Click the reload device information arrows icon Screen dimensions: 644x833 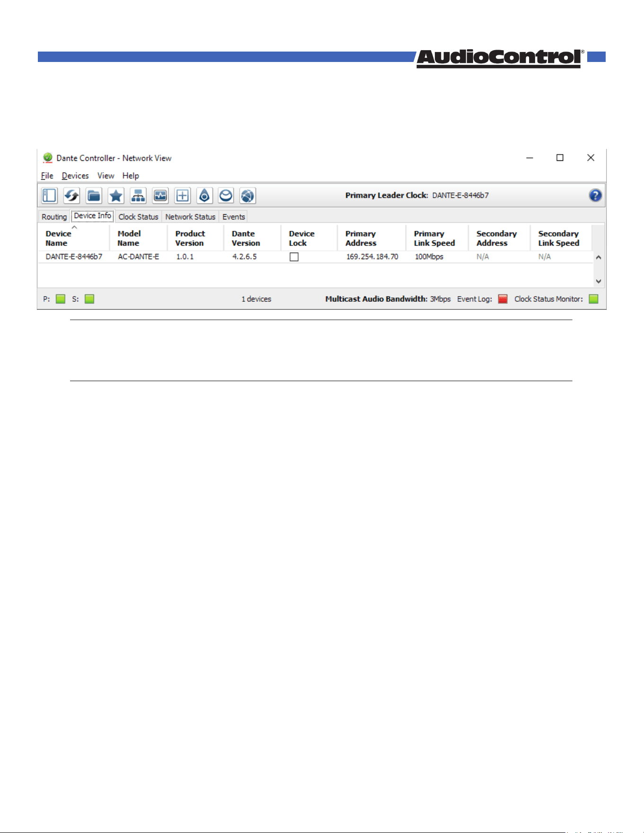71,195
